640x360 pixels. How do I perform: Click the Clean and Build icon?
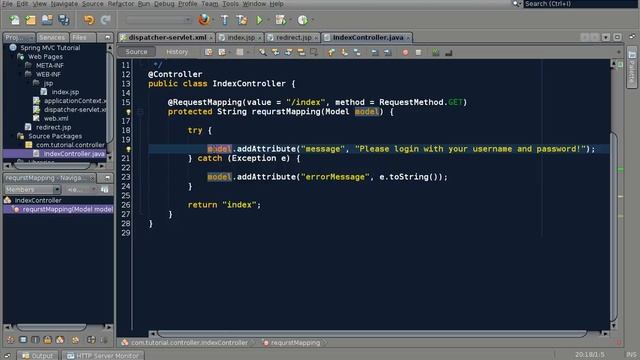(x=242, y=20)
